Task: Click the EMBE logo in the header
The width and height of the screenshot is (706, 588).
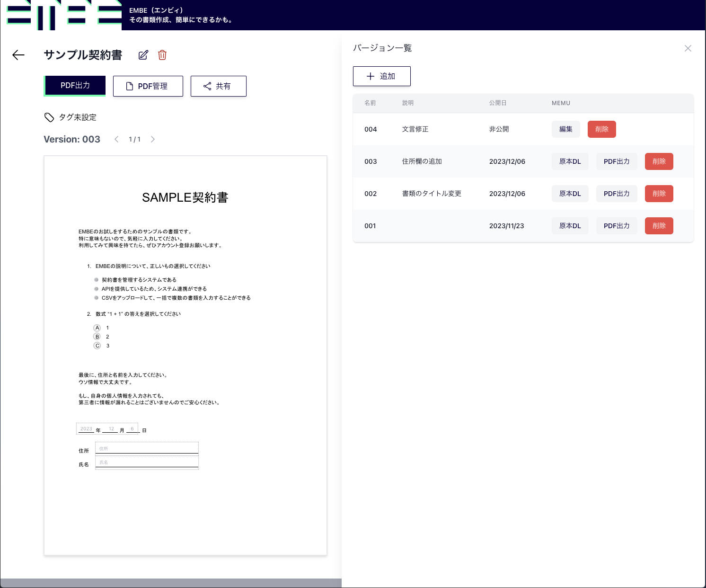Action: point(64,14)
